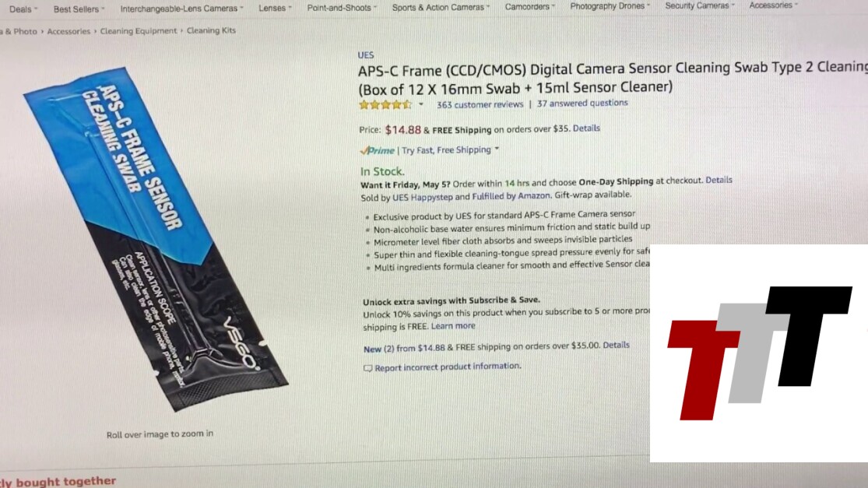This screenshot has width=868, height=488.
Task: Click the sensor cleaning swab product image
Action: pyautogui.click(x=156, y=239)
